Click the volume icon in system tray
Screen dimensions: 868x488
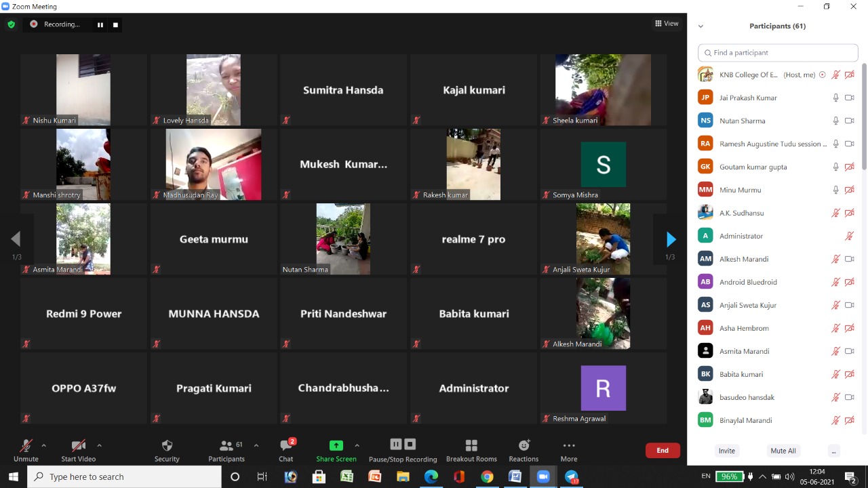pos(789,476)
